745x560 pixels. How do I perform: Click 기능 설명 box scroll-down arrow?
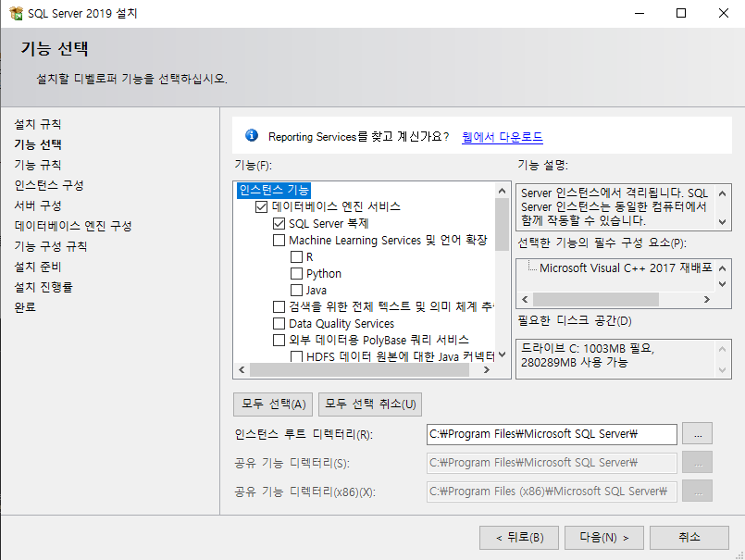point(722,221)
